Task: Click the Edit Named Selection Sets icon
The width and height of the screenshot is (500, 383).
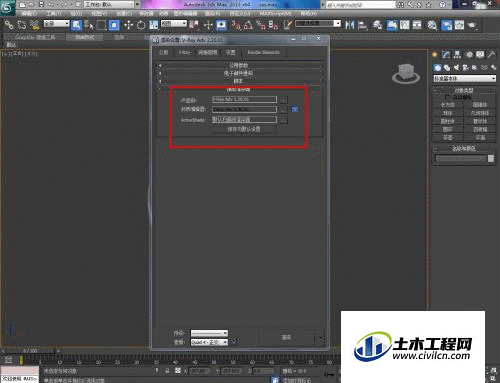Action: (x=288, y=25)
